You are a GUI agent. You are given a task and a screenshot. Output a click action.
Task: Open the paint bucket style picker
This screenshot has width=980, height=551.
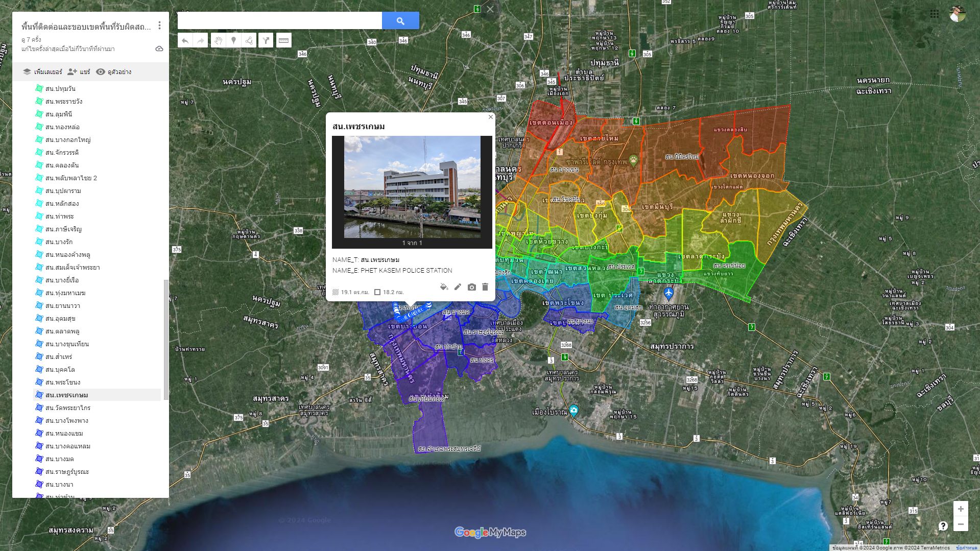click(444, 287)
